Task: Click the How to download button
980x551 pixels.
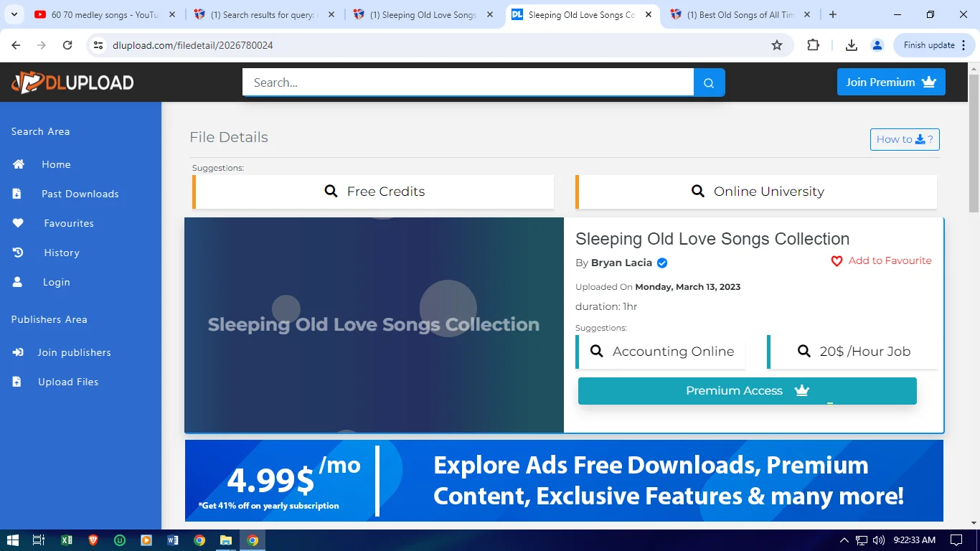Action: 905,139
